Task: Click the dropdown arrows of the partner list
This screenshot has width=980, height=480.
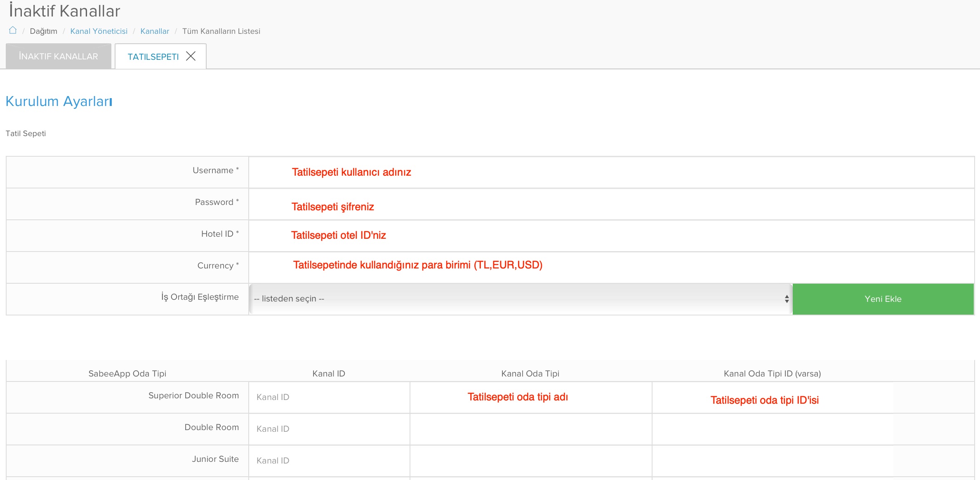Action: pos(787,299)
